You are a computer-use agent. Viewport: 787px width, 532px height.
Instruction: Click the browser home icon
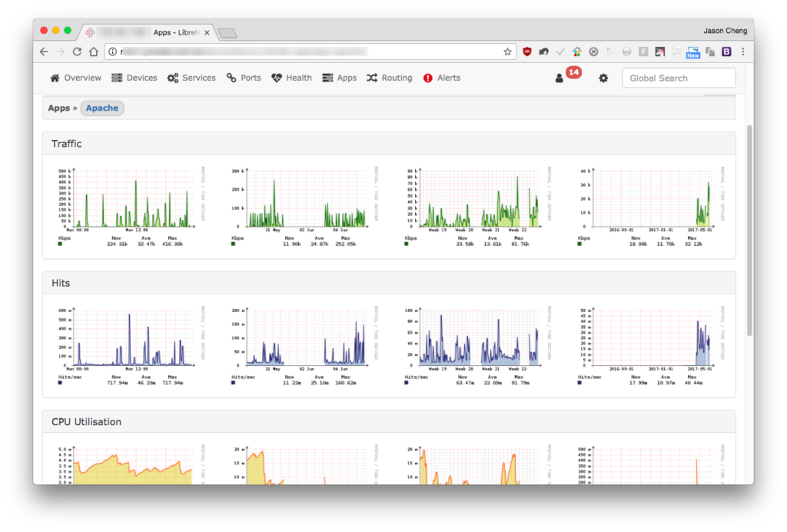93,52
